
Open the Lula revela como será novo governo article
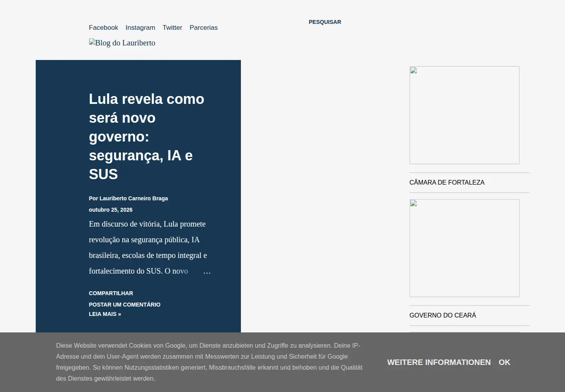tap(146, 136)
